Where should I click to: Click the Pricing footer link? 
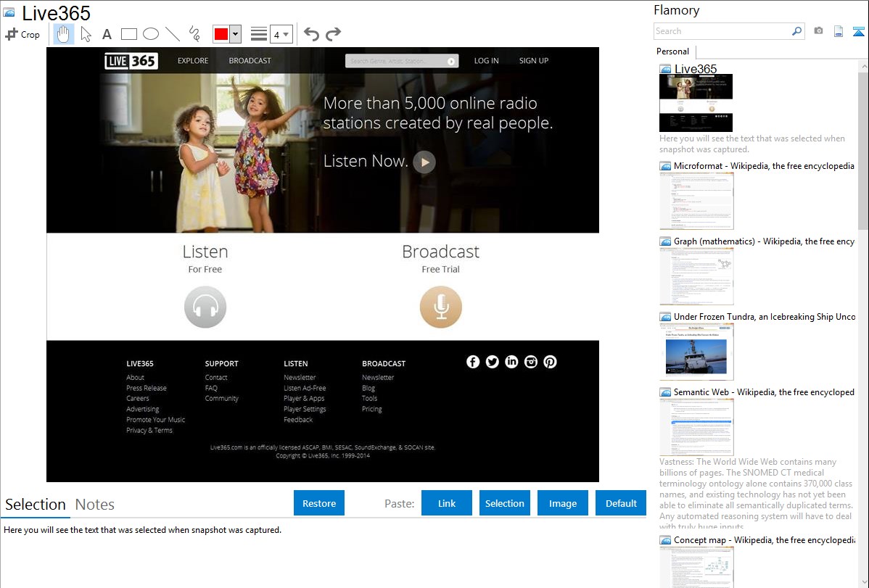point(372,409)
